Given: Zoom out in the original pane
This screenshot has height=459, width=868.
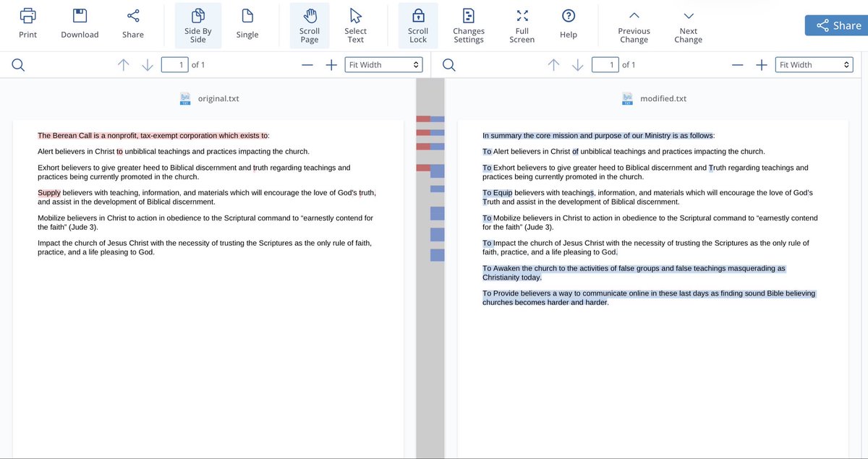Looking at the screenshot, I should (307, 65).
